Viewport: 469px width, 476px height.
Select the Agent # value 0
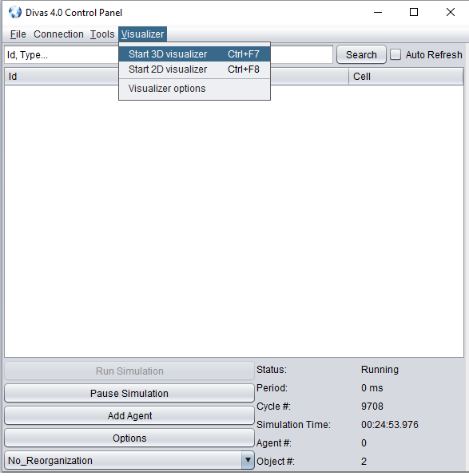[x=364, y=443]
